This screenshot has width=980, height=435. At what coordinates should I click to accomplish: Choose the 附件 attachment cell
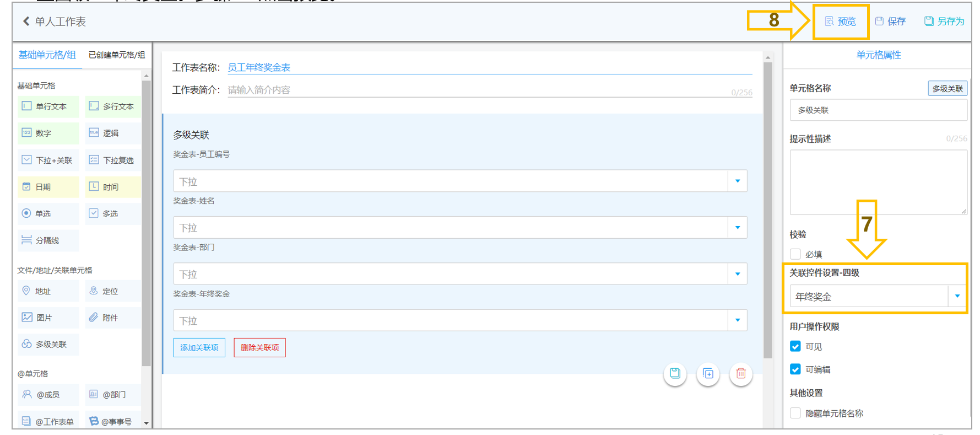click(x=112, y=318)
